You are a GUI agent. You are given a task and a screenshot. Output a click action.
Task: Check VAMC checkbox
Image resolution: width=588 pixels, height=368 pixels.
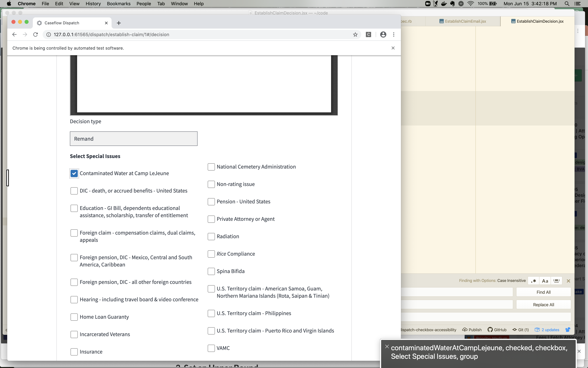211,348
